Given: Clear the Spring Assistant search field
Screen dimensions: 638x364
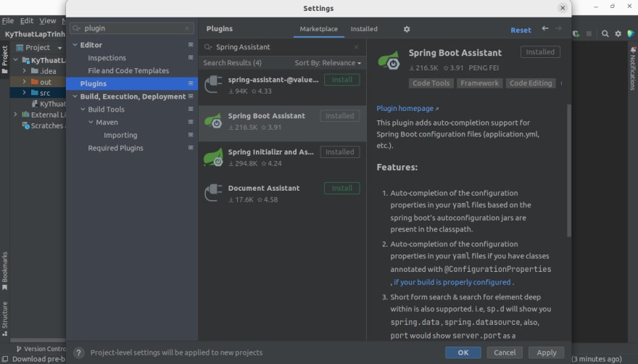Looking at the screenshot, I should pos(357,47).
